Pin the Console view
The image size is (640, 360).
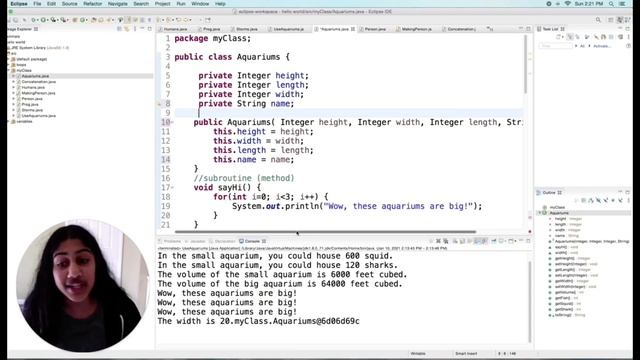[x=493, y=241]
